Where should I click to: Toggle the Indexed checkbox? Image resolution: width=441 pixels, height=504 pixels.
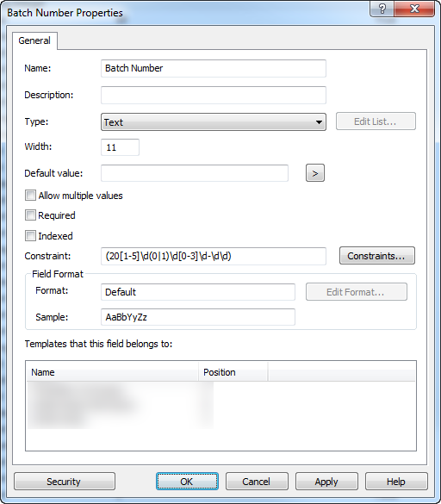point(30,235)
